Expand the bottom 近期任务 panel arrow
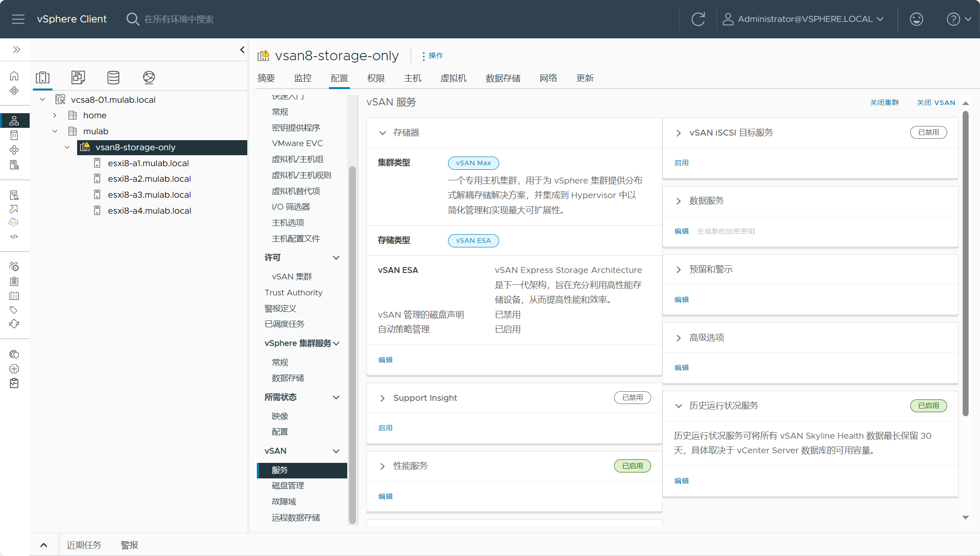This screenshot has width=980, height=556. (44, 545)
